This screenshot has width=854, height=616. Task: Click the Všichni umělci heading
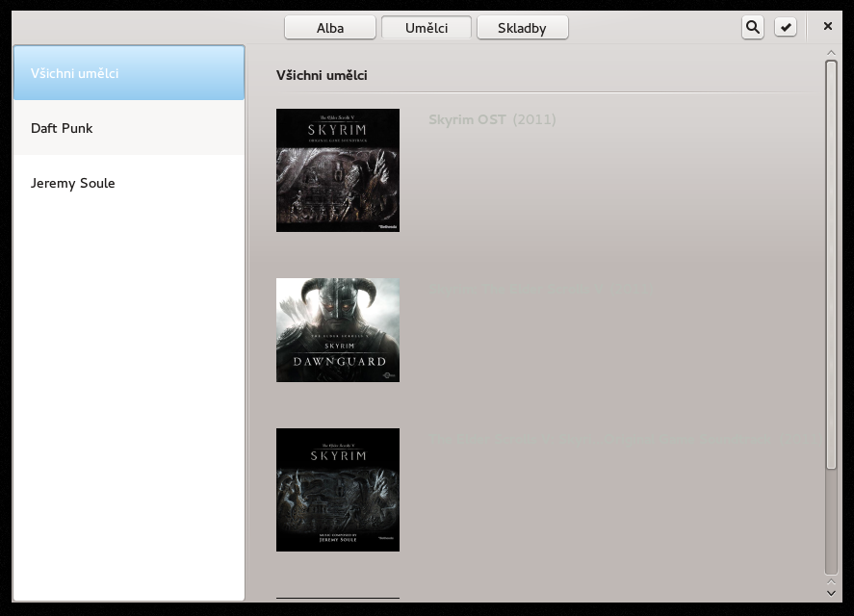coord(322,75)
